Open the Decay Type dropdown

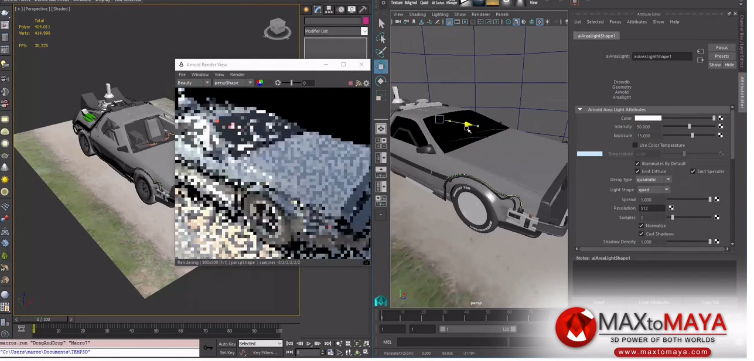coord(653,180)
